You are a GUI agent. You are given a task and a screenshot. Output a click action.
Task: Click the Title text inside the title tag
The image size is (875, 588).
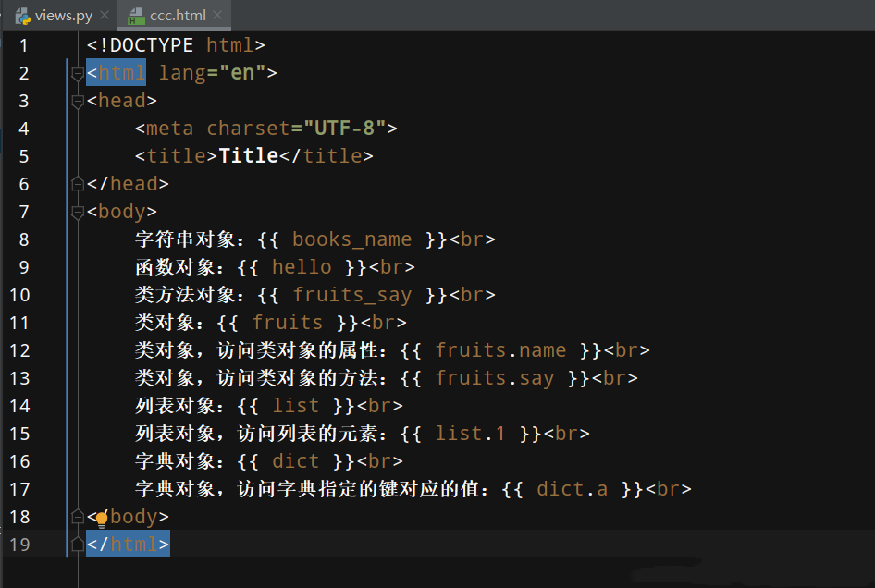tap(248, 155)
